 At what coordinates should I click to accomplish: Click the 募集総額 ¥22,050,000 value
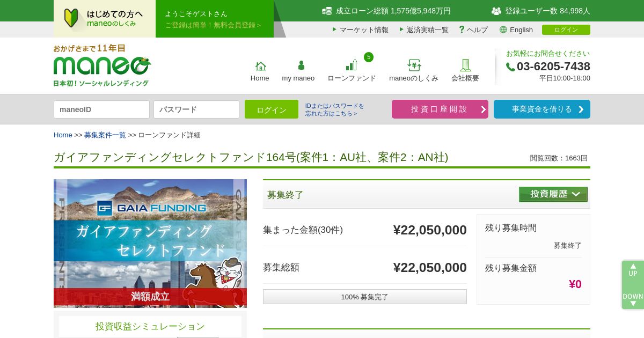tap(430, 268)
